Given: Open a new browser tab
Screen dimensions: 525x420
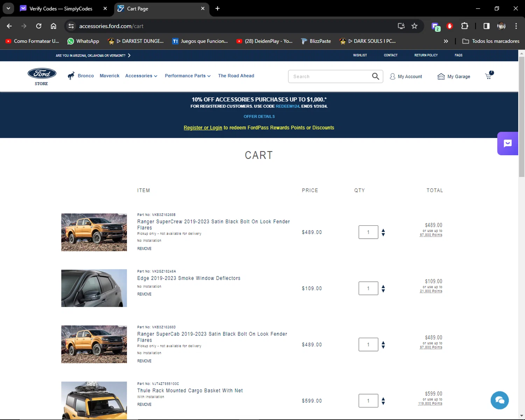Looking at the screenshot, I should click(x=217, y=8).
